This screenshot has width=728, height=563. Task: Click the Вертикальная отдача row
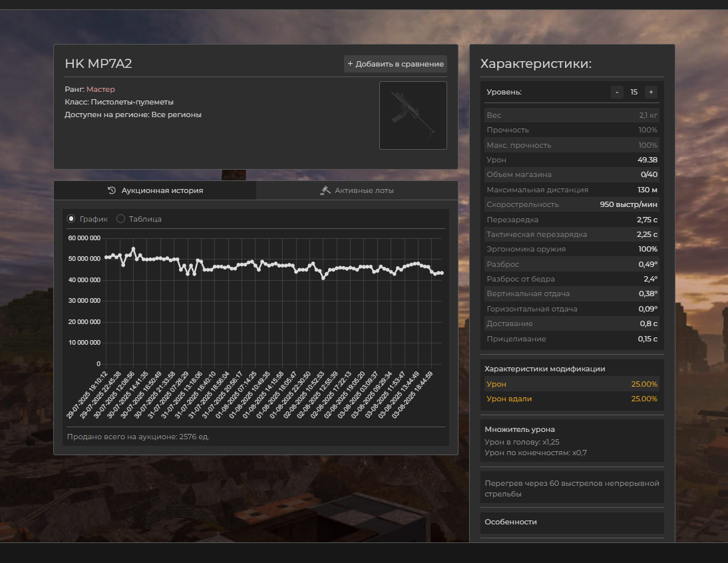point(572,293)
